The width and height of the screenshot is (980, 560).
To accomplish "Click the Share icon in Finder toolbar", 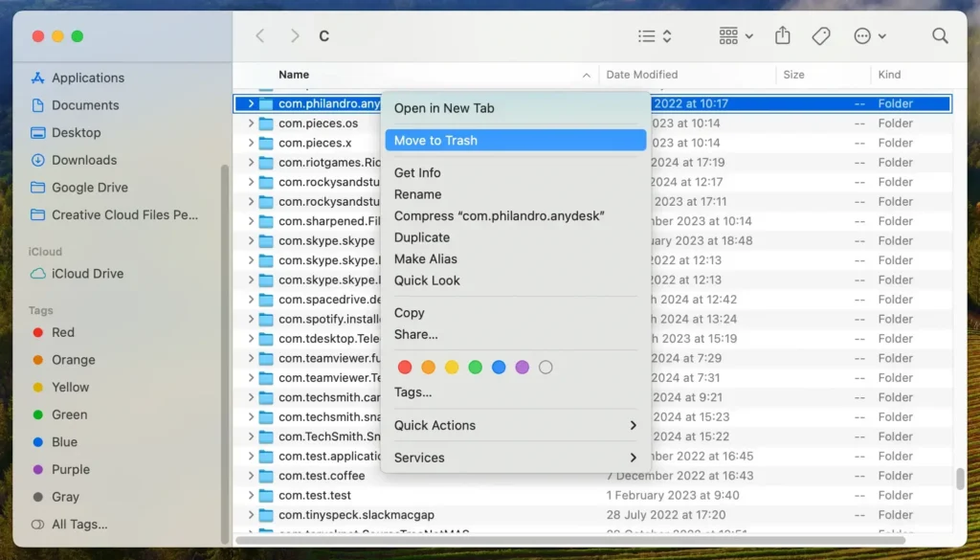I will click(x=783, y=35).
